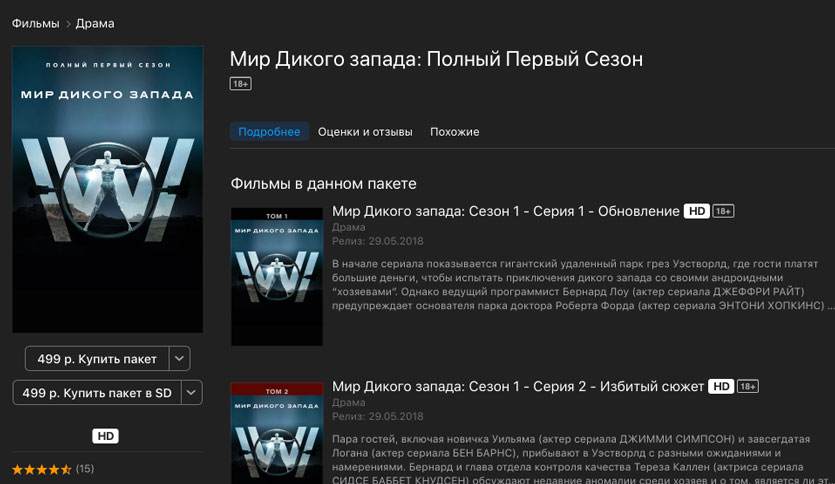Click the 18+ badge next to Серия 1 - Обновление
Image resolution: width=835 pixels, height=484 pixels.
(723, 211)
